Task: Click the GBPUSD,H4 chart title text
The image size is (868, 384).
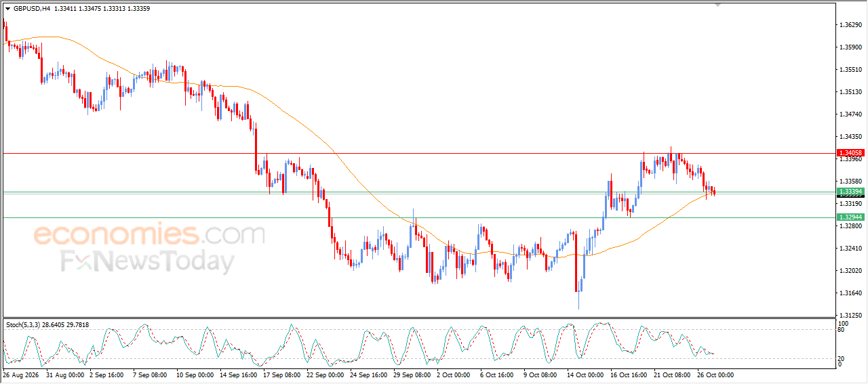Action: pos(31,9)
